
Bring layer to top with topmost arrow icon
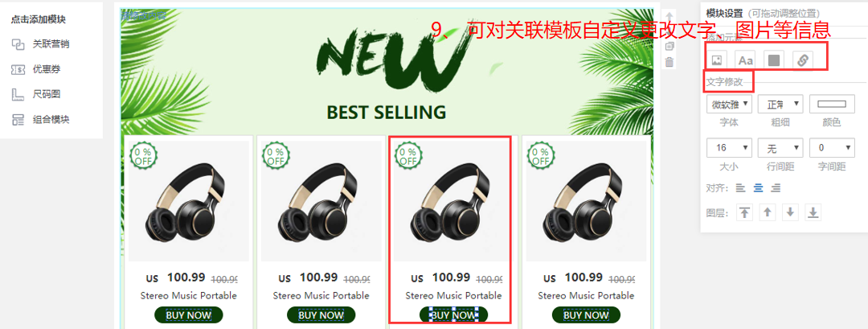744,212
